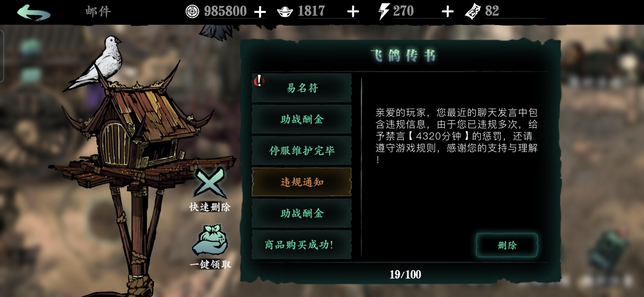This screenshot has width=644, height=297.
Task: Tap the ticket scroll icon
Action: click(473, 12)
